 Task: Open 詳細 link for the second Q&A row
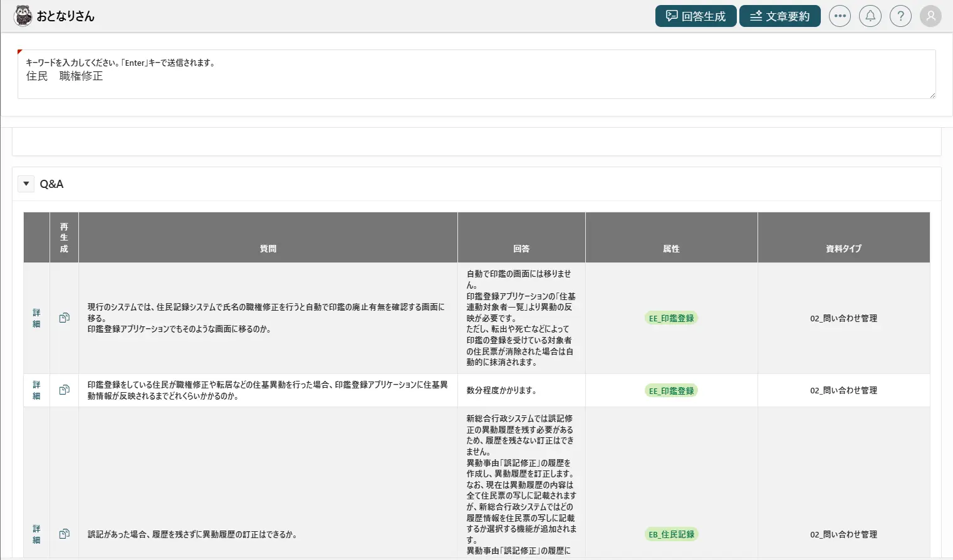[x=36, y=390]
